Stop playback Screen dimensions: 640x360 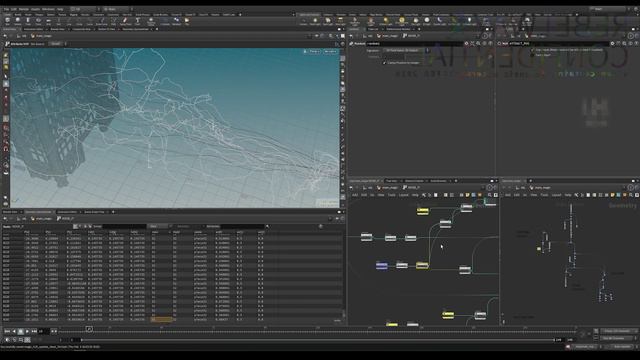pos(20,331)
